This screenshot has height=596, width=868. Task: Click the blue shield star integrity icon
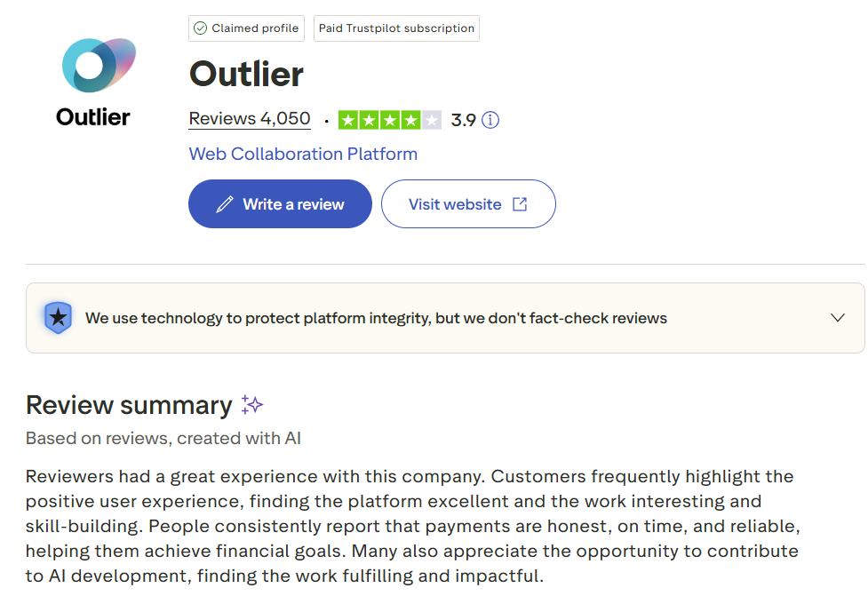58,317
